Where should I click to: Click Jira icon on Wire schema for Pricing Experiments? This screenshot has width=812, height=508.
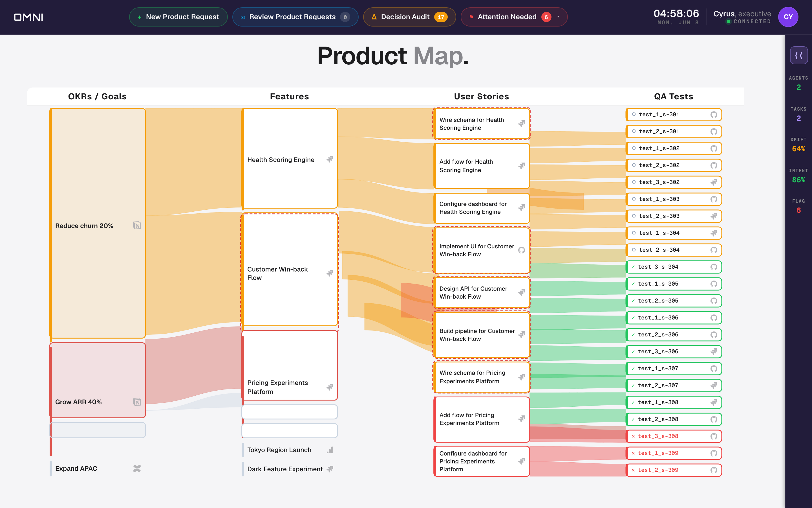pos(521,377)
